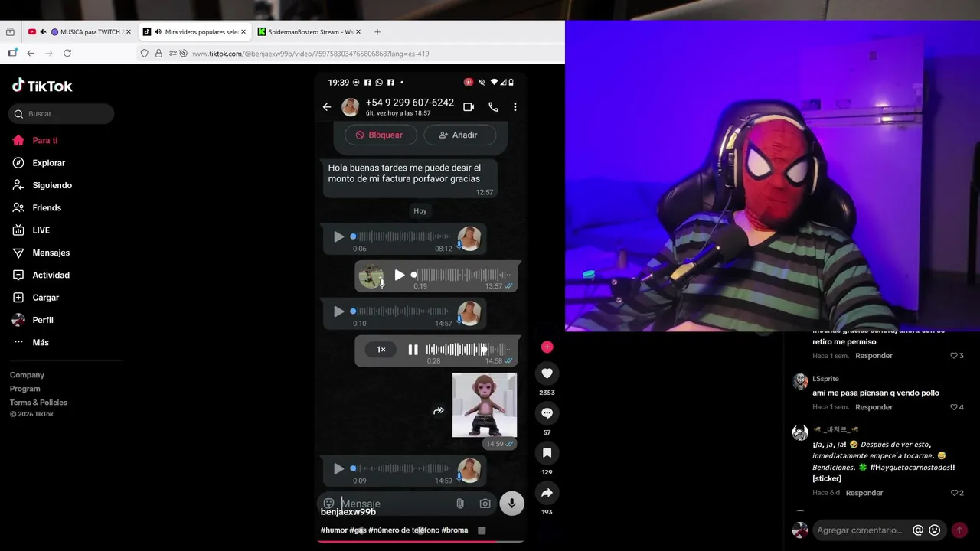Open the benjaexw99b username on video
The width and height of the screenshot is (980, 551).
pos(348,512)
